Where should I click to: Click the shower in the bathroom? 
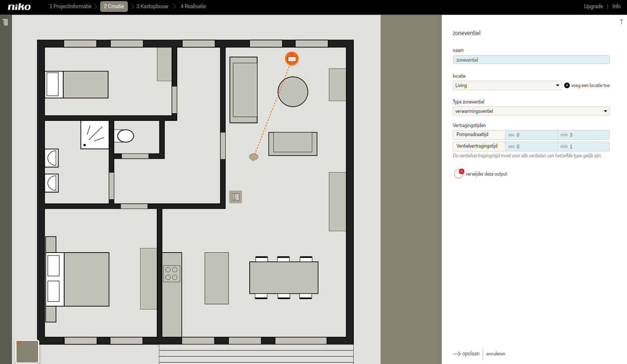point(95,135)
